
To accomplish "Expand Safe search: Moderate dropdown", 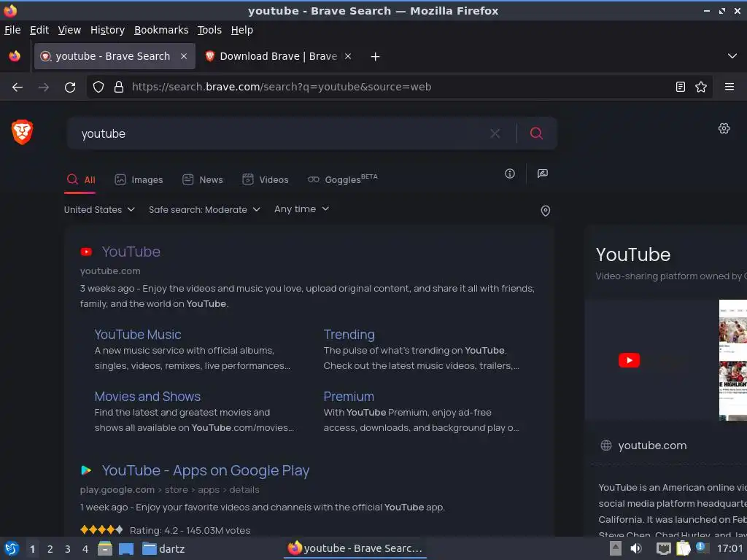I will coord(204,209).
